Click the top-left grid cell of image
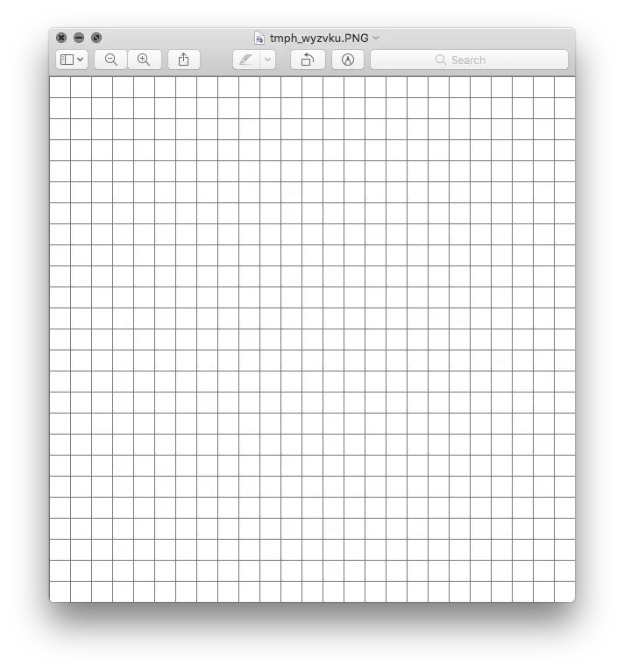The height and width of the screenshot is (672, 624). (x=60, y=87)
